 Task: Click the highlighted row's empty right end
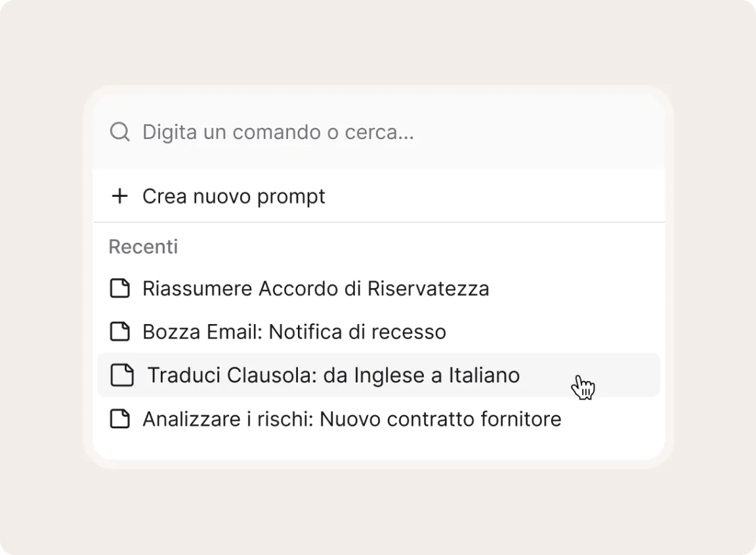coord(630,375)
